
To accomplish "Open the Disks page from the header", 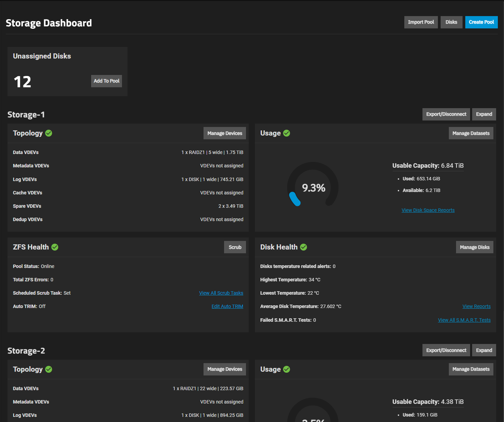I will 451,22.
